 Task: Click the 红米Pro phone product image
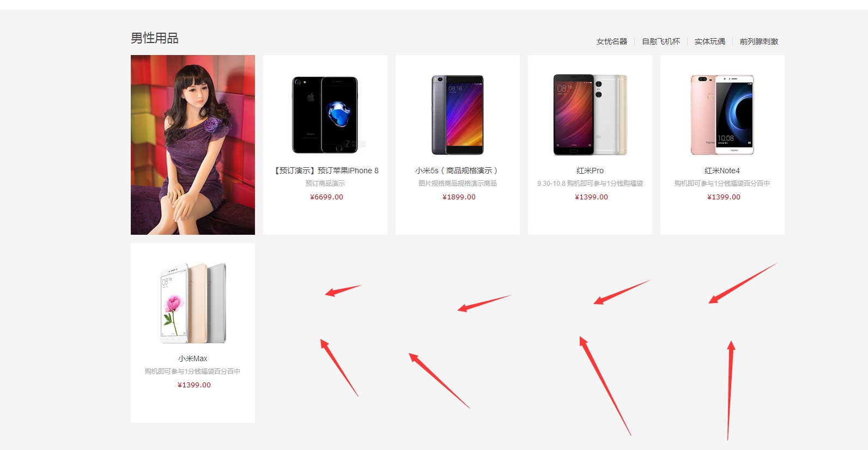click(x=590, y=115)
